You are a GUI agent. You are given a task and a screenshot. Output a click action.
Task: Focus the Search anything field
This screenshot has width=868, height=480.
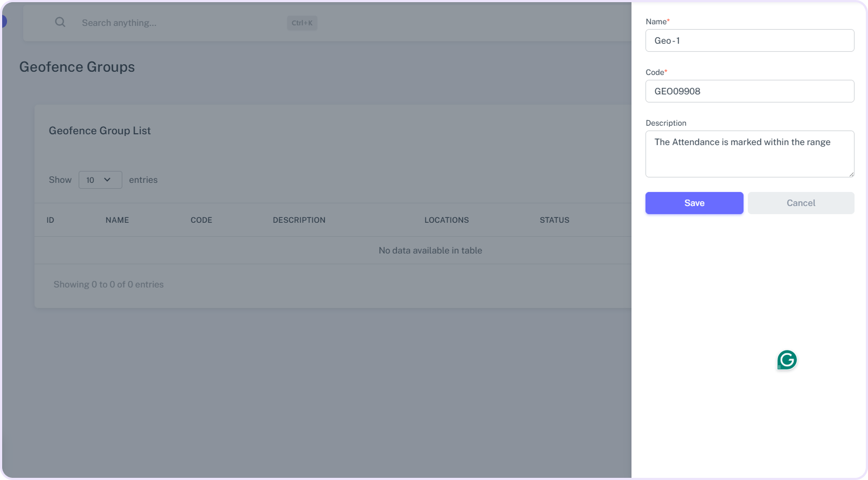pos(178,23)
